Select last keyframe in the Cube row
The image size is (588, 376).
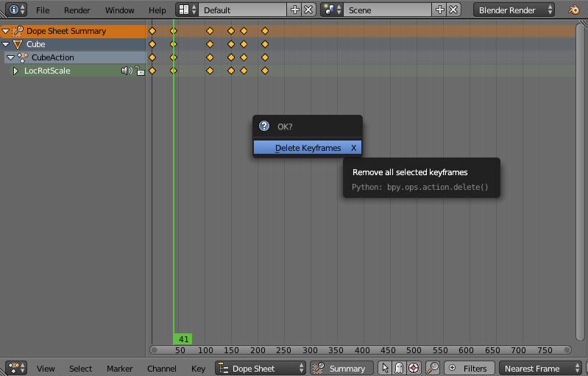(265, 44)
